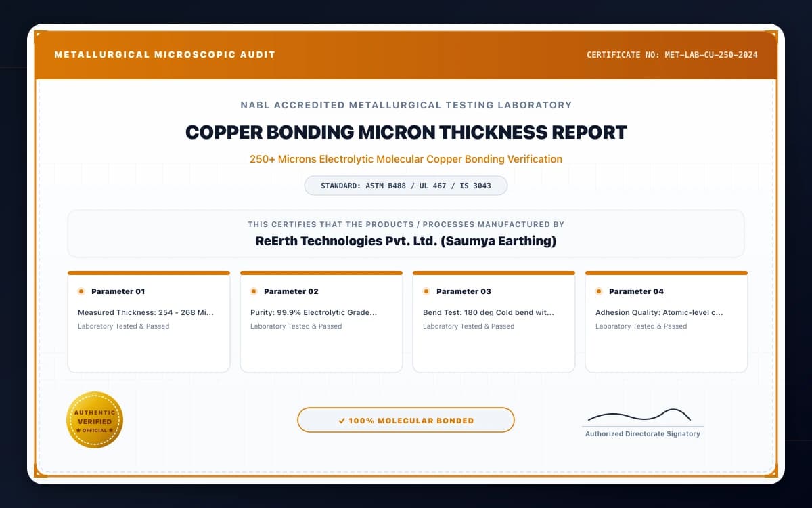812x508 pixels.
Task: Click the Measured Thickness 254 - 268 text
Action: [145, 313]
